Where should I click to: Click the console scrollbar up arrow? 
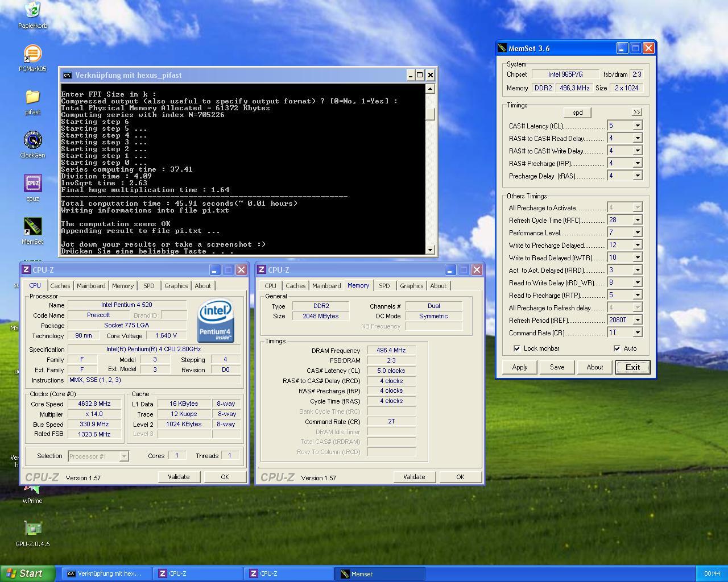[x=430, y=88]
